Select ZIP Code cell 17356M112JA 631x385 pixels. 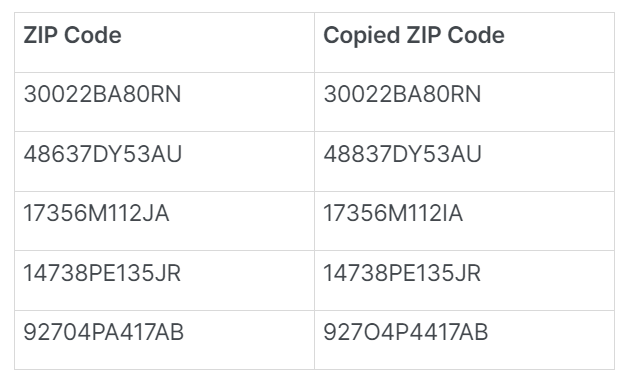pyautogui.click(x=164, y=221)
